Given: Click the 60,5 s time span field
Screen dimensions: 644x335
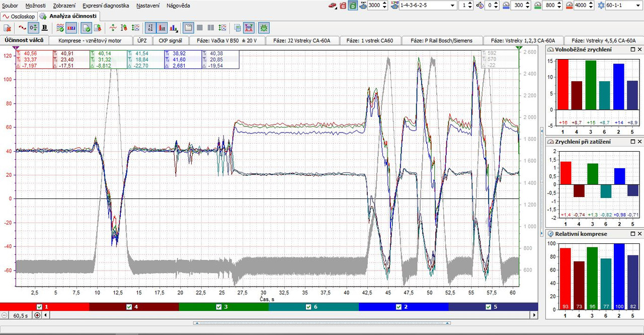Looking at the screenshot, I should pos(20,315).
